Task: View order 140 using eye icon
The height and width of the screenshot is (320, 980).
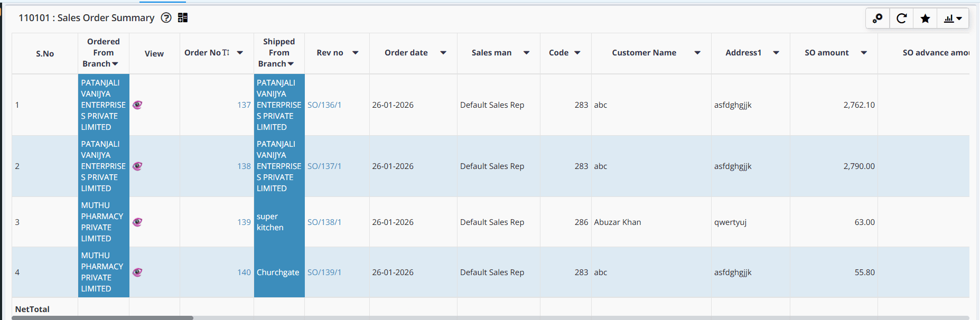Action: pos(137,272)
